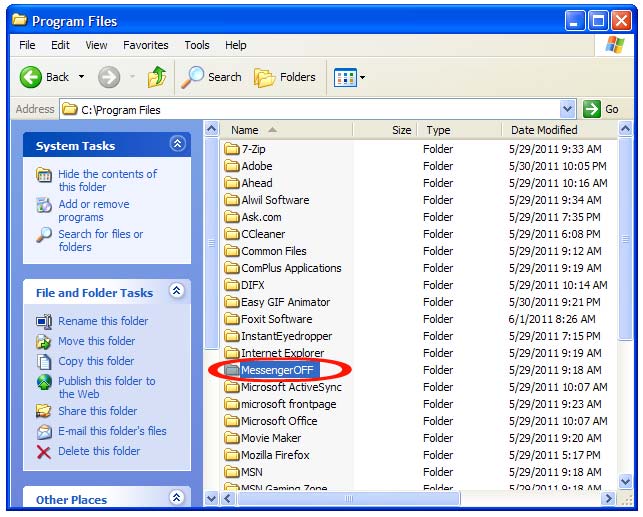Click the Rename this folder icon
The image size is (643, 517).
(x=43, y=321)
